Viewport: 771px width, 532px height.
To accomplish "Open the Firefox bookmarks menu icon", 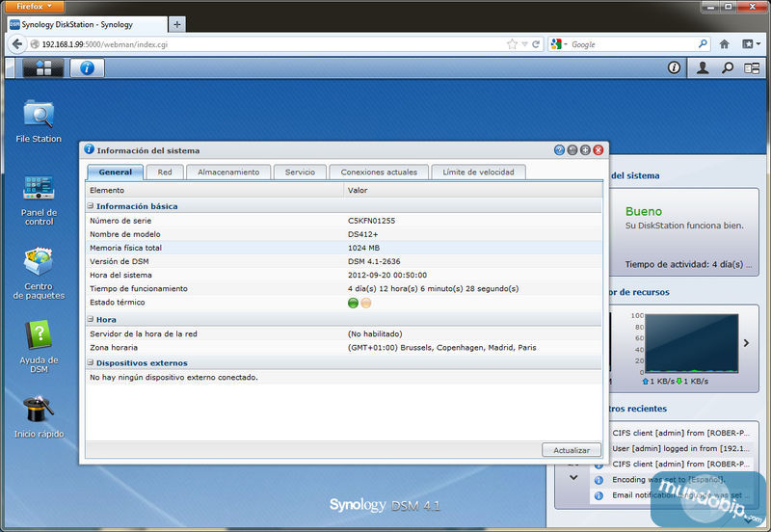I will (x=751, y=44).
